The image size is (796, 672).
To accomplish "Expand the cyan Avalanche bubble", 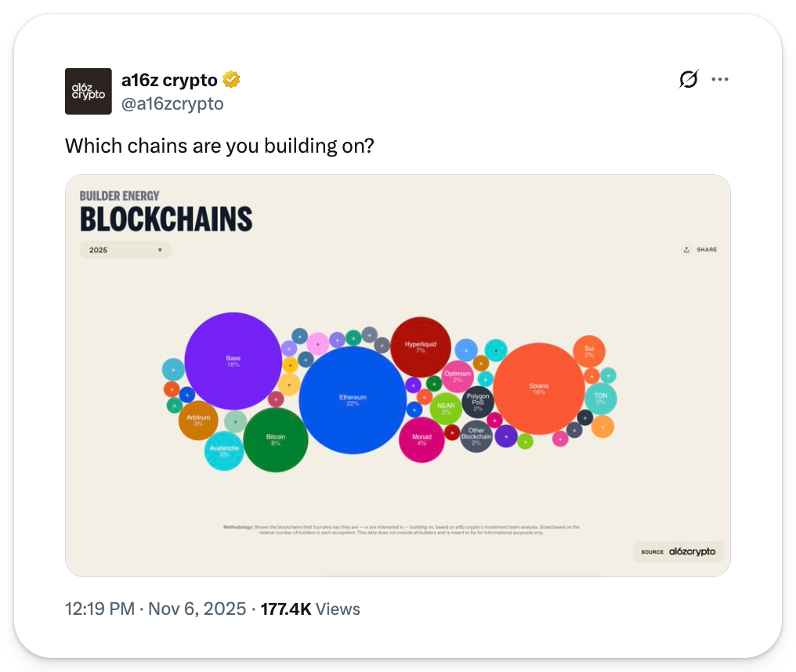I will tap(224, 451).
